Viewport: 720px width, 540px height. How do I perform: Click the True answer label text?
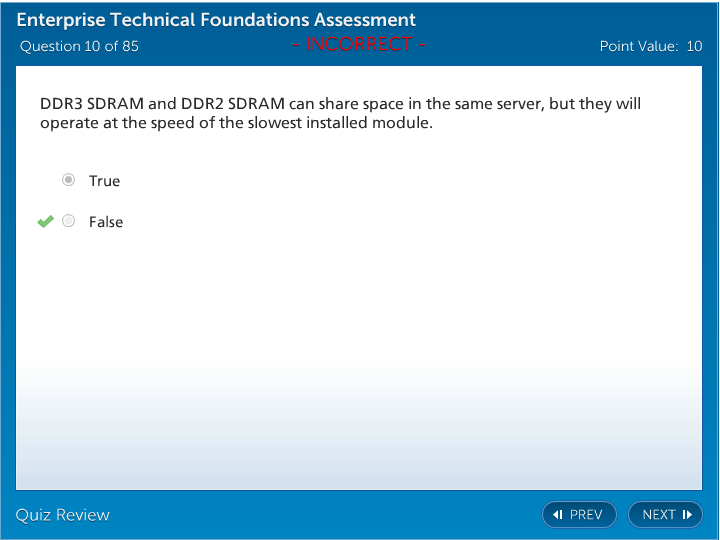104,181
